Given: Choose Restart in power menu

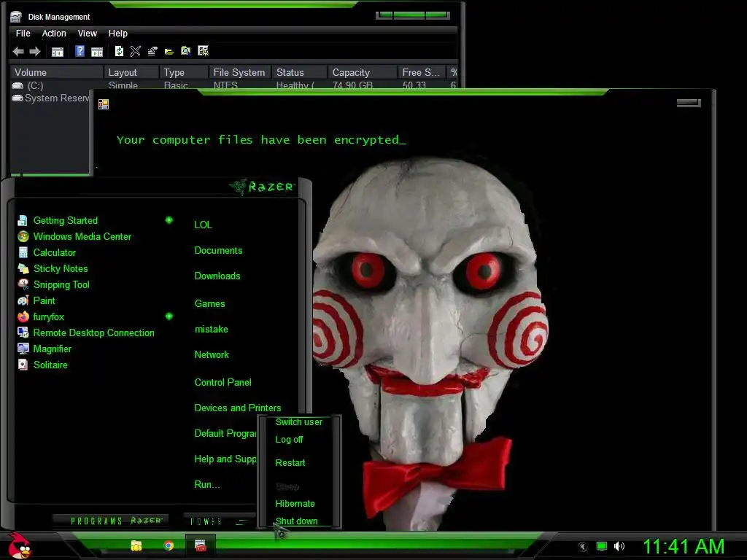Looking at the screenshot, I should click(290, 463).
